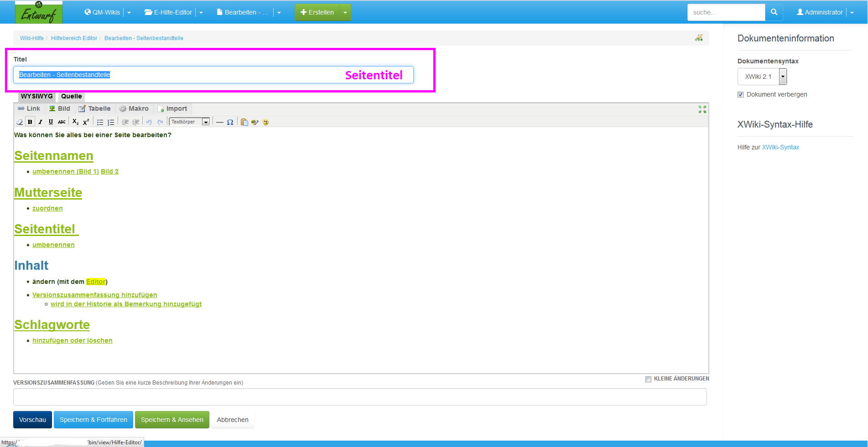Enable the Kleine Änderungen checkbox
Viewport: 868px width, 447px height.
(648, 379)
